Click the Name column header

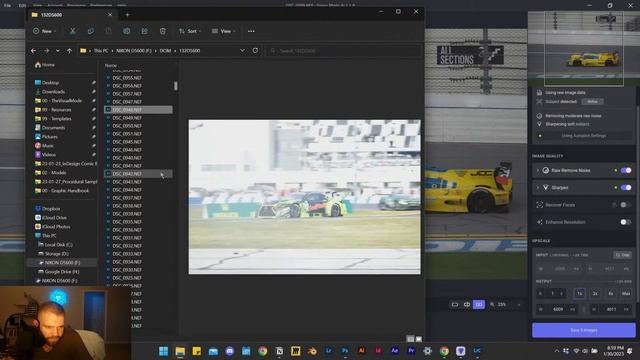[111, 65]
